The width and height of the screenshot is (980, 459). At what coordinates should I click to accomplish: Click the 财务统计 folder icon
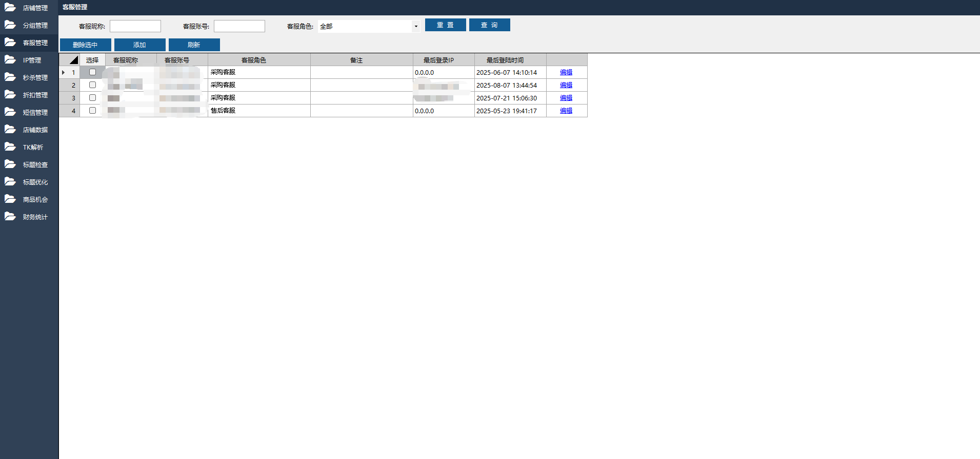click(10, 217)
